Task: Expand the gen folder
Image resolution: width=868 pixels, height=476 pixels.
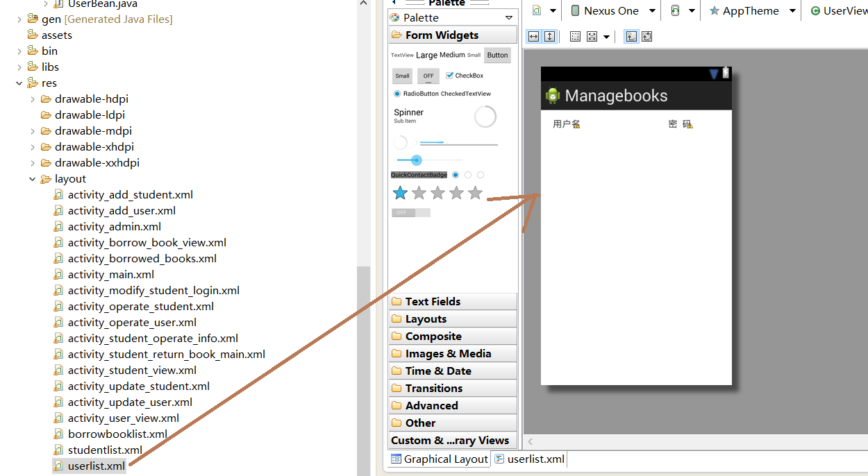Action: click(x=19, y=19)
